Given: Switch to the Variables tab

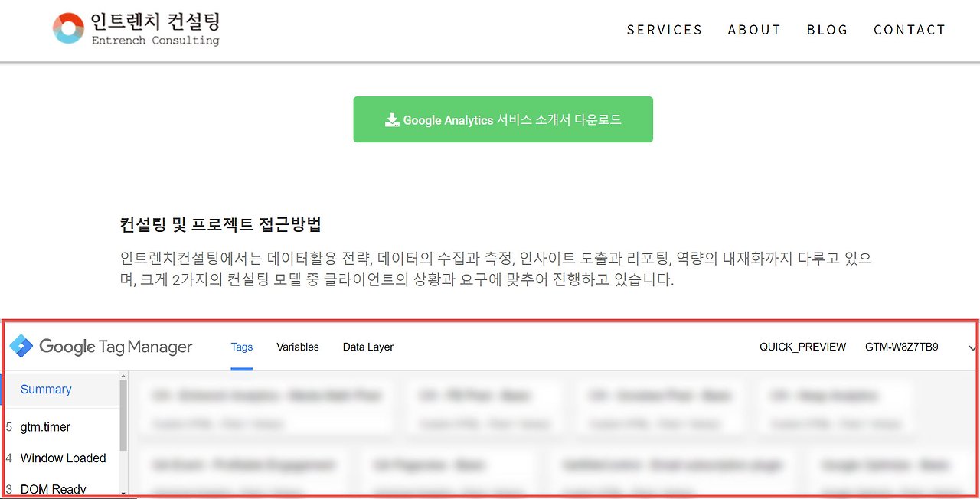Looking at the screenshot, I should pyautogui.click(x=298, y=347).
